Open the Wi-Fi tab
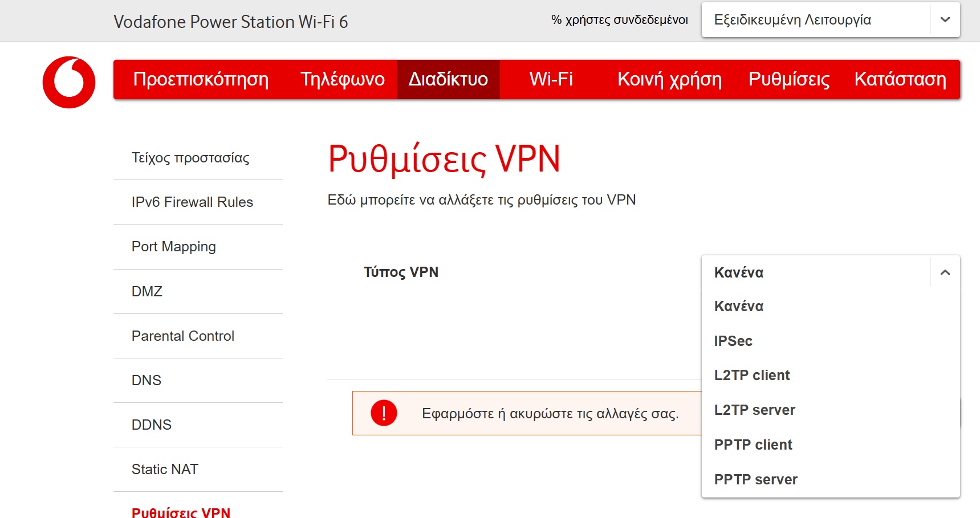The height and width of the screenshot is (518, 980). 551,79
